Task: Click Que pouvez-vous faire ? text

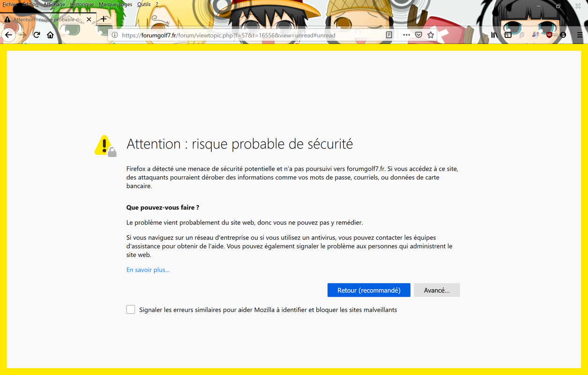Action: pos(163,207)
